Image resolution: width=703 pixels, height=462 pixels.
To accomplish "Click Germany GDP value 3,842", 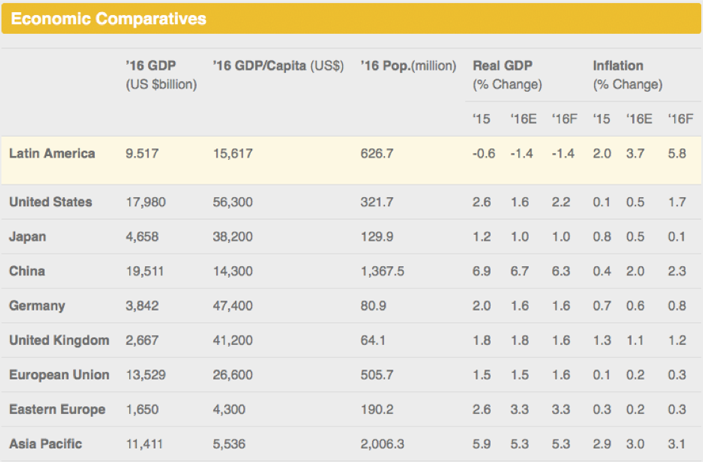I will tap(142, 305).
